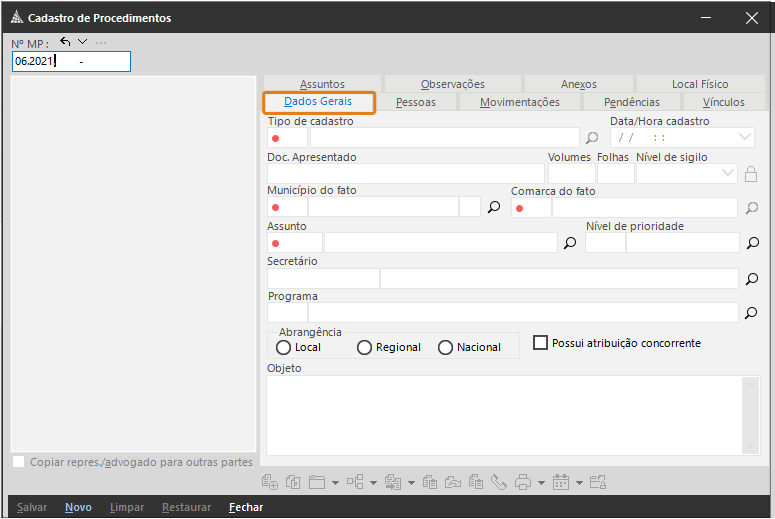This screenshot has height=519, width=775.
Task: Focus the Volumes input field
Action: tap(571, 173)
